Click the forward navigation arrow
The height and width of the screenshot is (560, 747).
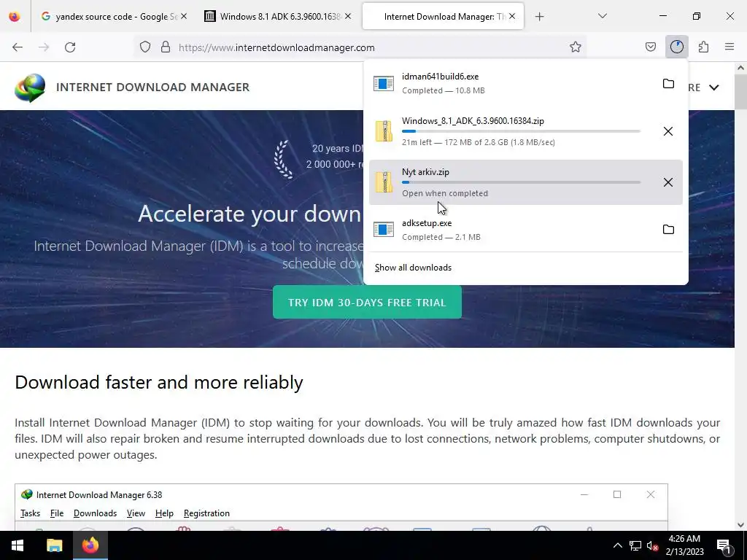44,47
